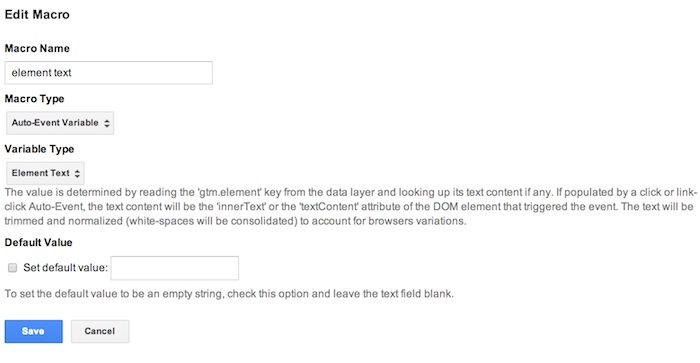Screen dimensions: 700x363
Task: Click the 'Edit Macro' page heading
Action: tap(37, 14)
